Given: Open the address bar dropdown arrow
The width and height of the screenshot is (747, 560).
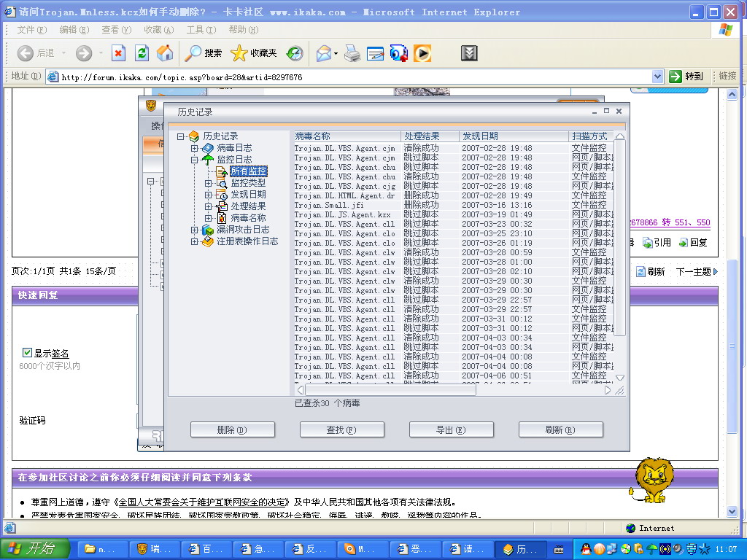Looking at the screenshot, I should tap(657, 77).
